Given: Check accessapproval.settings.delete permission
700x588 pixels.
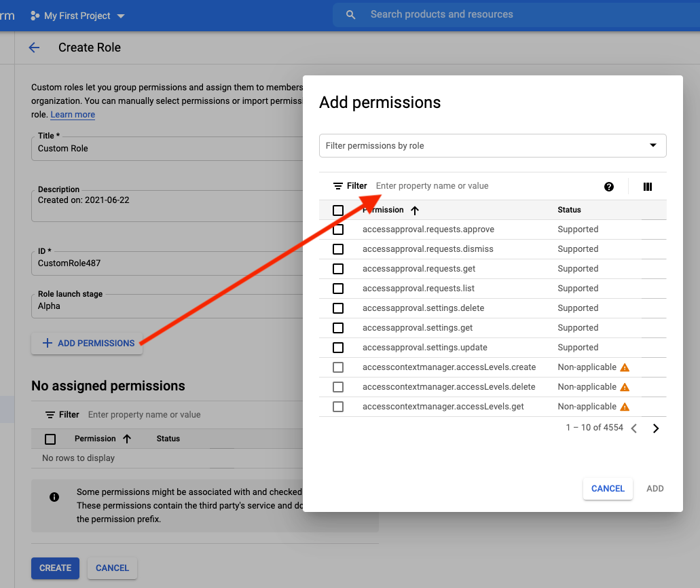Looking at the screenshot, I should pyautogui.click(x=338, y=308).
